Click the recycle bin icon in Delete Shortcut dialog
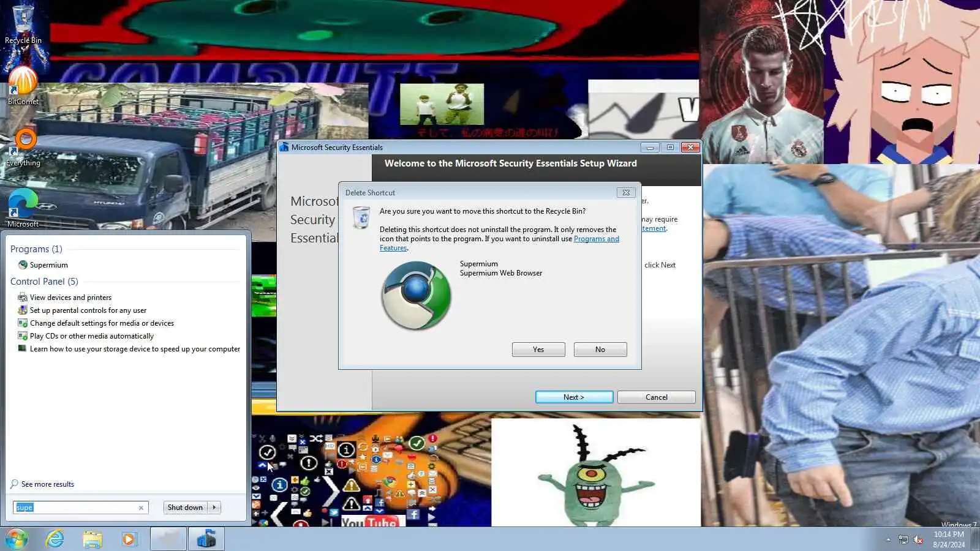This screenshot has height=551, width=980. tap(361, 217)
